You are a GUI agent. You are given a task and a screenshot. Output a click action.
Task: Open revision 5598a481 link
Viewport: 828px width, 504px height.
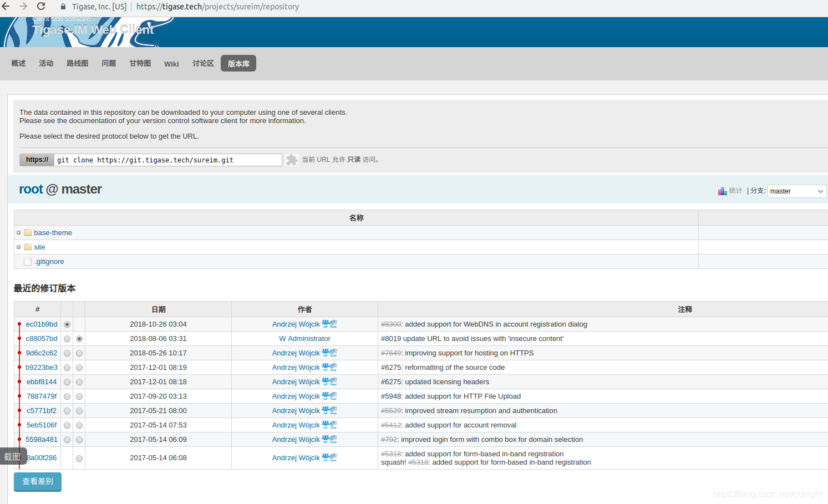point(42,439)
